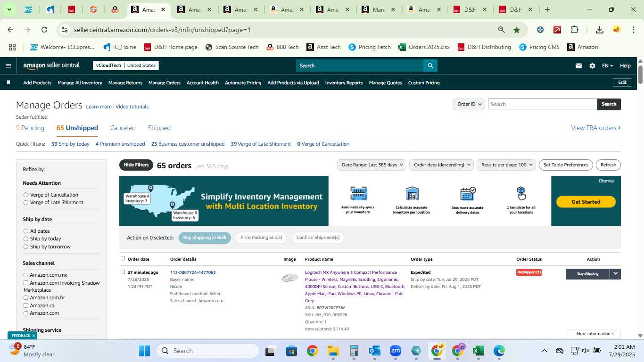Check the Amazon.ca sales channel
644x362 pixels.
[x=26, y=305]
